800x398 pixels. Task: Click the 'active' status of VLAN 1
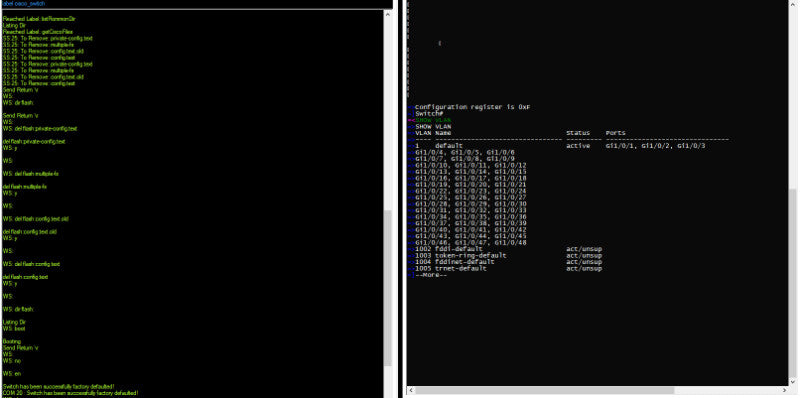(578, 146)
